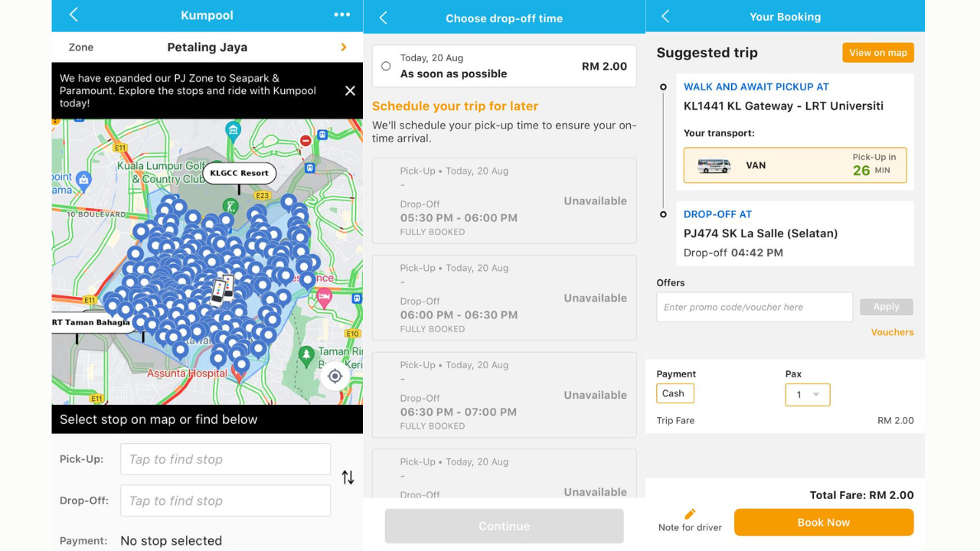Expand the Petaling Jaya zone selector arrow

(x=344, y=47)
